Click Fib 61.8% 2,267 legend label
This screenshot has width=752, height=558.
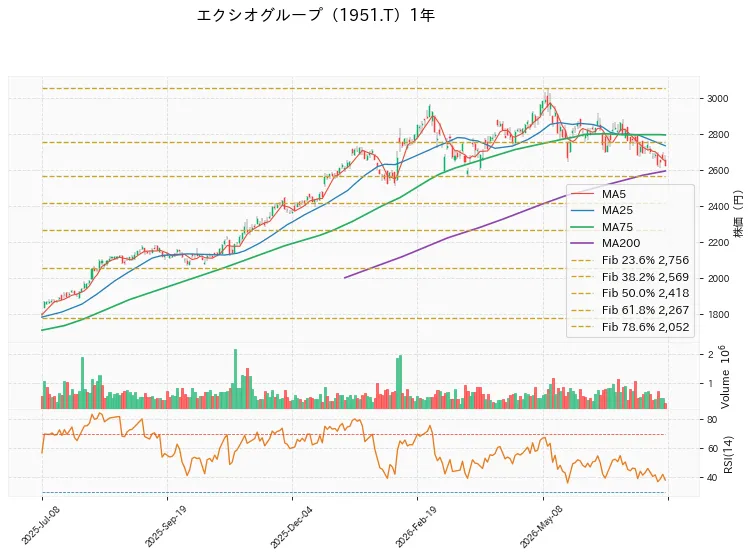point(645,310)
